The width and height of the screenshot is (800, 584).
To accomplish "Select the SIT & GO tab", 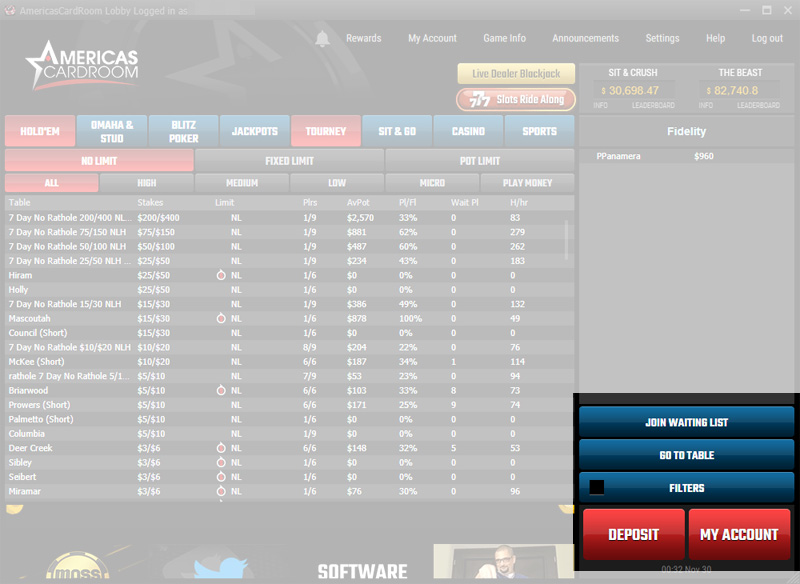I will pos(397,131).
